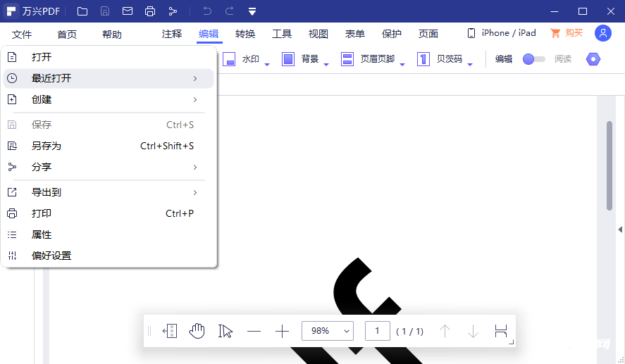625x364 pixels.
Task: Click the page number input field
Action: 377,331
